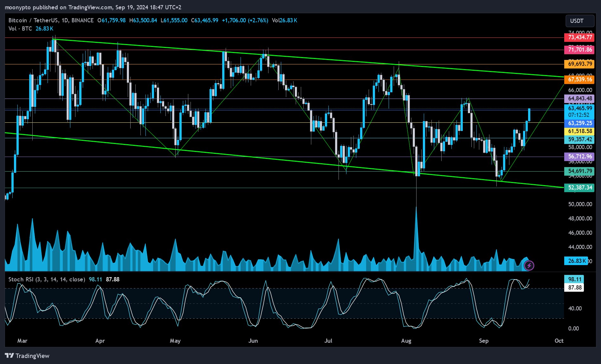Click the TradingView logo at bottom left

(27, 356)
